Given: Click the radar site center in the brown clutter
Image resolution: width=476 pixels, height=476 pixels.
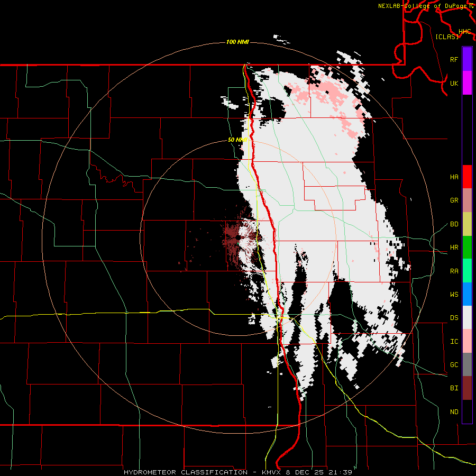Looking at the screenshot, I should click(x=239, y=237).
